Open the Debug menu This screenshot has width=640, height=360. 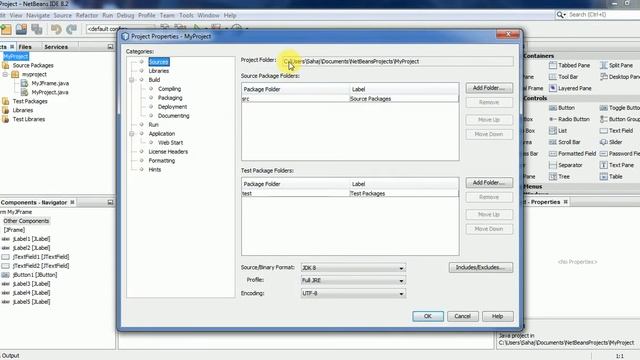pos(125,16)
